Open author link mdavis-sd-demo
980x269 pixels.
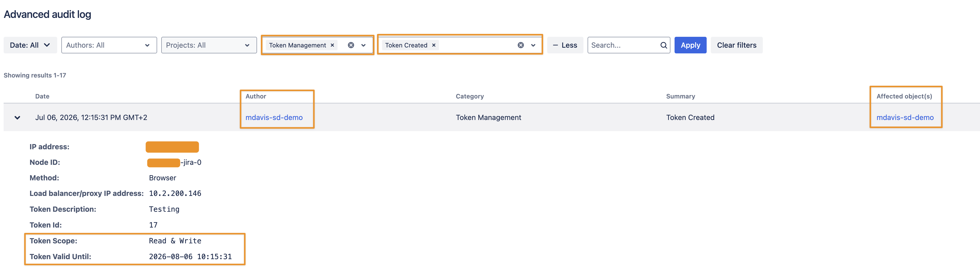[274, 117]
